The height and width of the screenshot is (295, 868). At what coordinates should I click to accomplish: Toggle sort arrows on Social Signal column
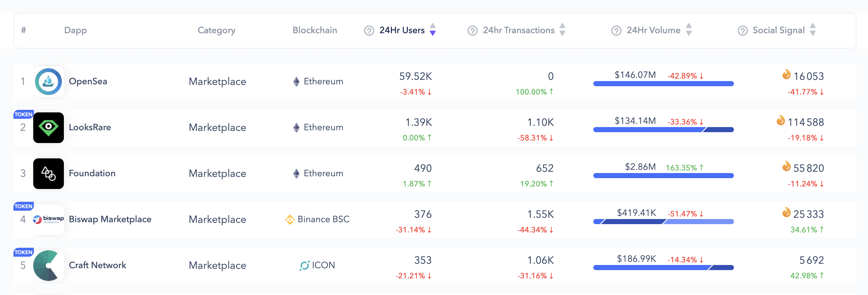[813, 30]
